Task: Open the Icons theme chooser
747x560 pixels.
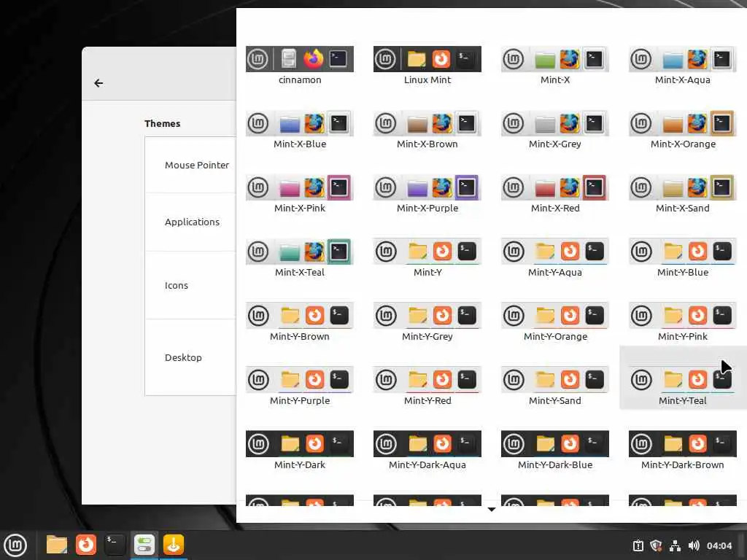Action: tap(190, 285)
